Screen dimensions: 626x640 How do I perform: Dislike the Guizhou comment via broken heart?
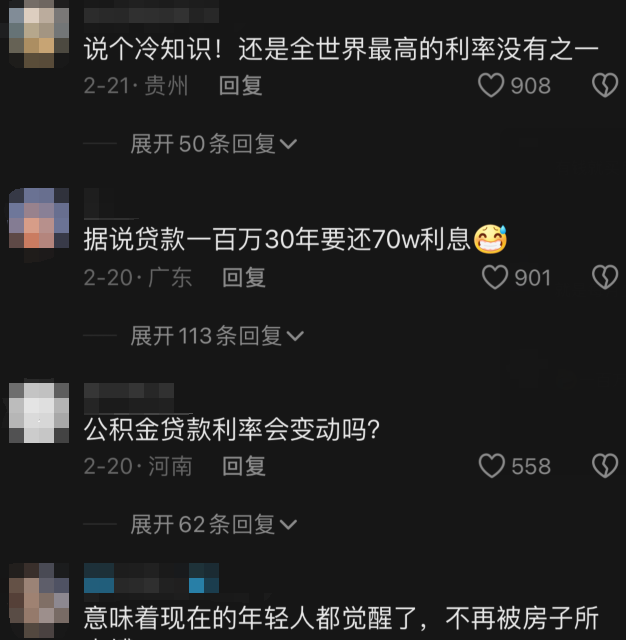605,85
